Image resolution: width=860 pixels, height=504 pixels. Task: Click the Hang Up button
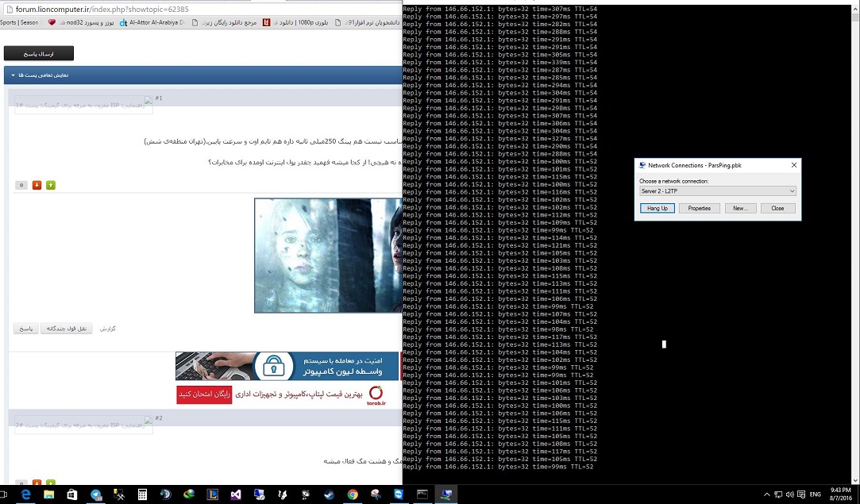657,208
